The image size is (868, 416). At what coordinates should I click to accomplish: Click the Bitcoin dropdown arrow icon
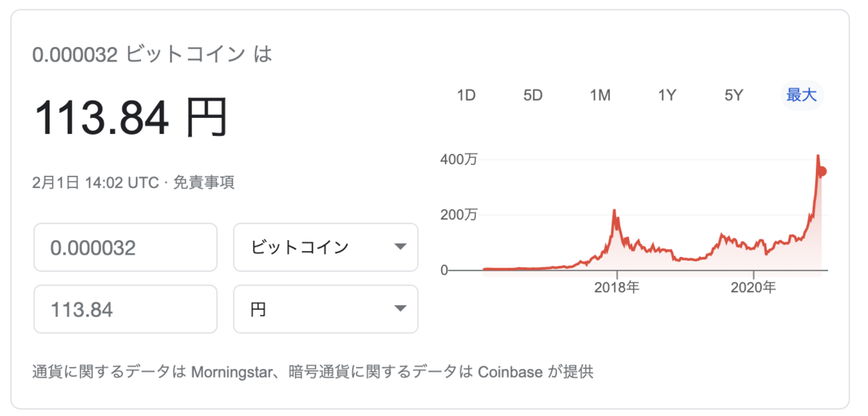pyautogui.click(x=400, y=247)
